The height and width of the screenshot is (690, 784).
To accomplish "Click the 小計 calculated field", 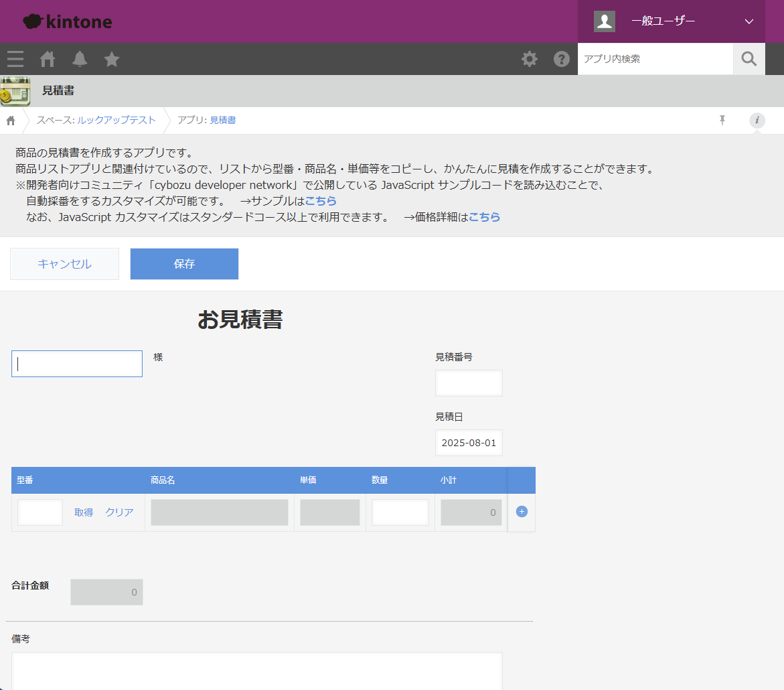I will (471, 512).
